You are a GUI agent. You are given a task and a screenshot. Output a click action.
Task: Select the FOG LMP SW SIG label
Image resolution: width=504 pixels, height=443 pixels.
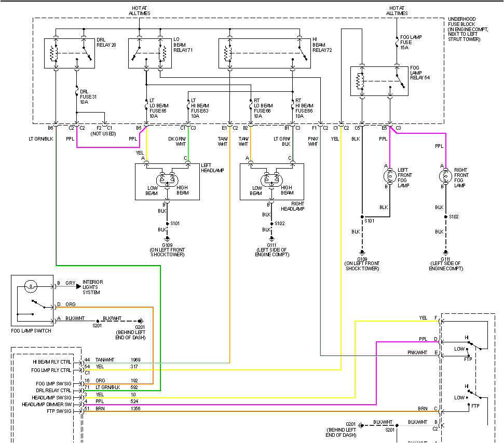(x=52, y=383)
